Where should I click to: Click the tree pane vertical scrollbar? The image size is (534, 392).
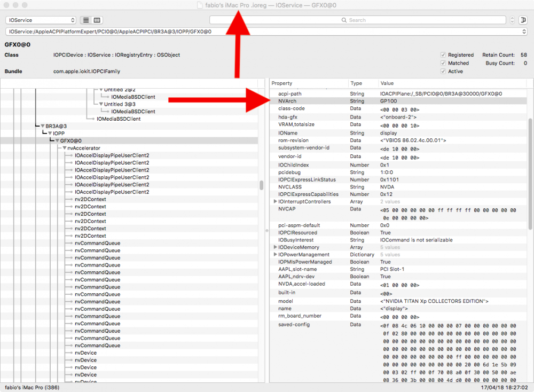(262, 185)
